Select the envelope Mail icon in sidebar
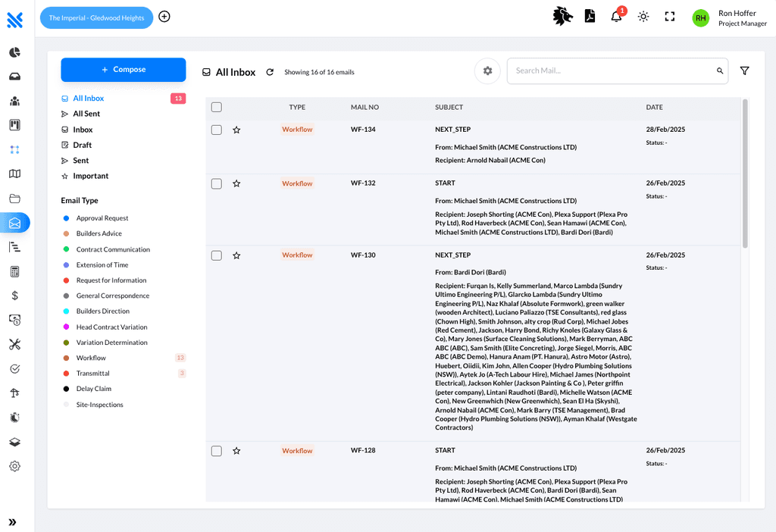The image size is (776, 532). point(14,223)
